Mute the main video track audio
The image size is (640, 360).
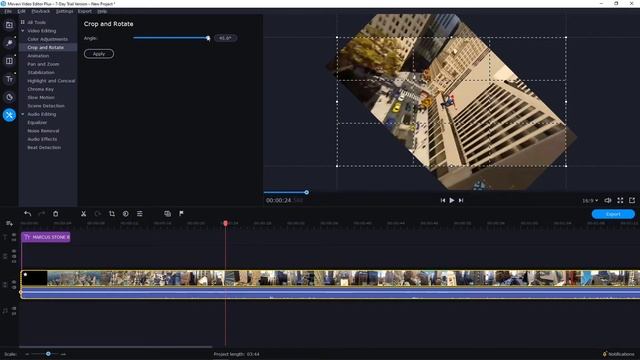[14, 287]
